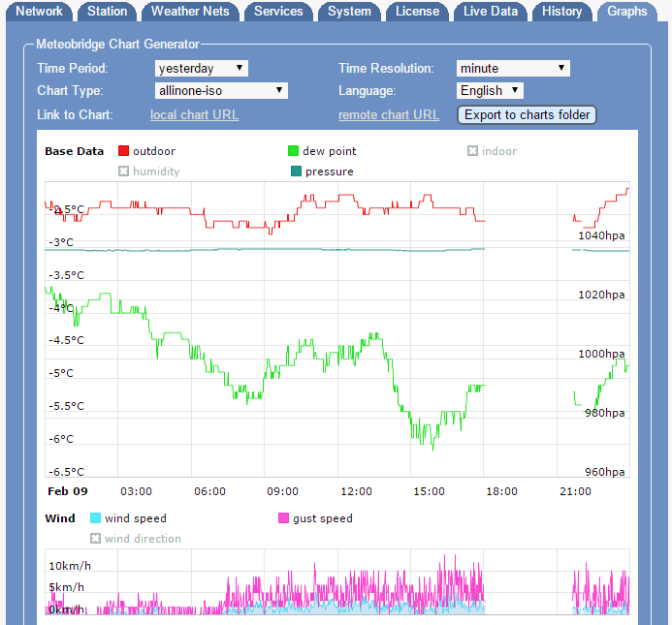Click the 03:00 time axis label
This screenshot has height=625, width=672.
(137, 491)
